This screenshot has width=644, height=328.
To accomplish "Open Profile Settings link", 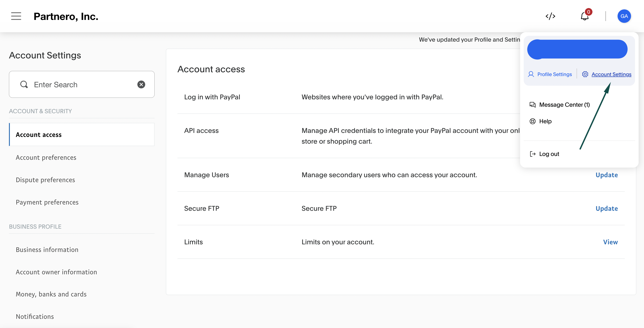I will (555, 74).
